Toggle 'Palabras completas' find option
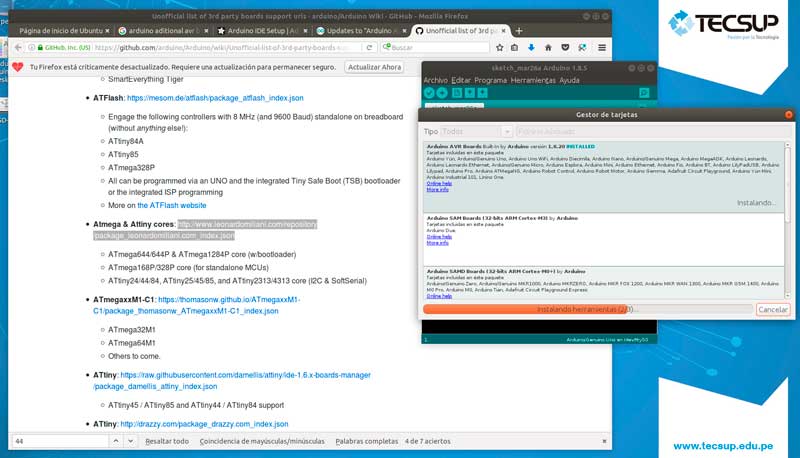Screen dimensions: 800x458 click(366, 441)
